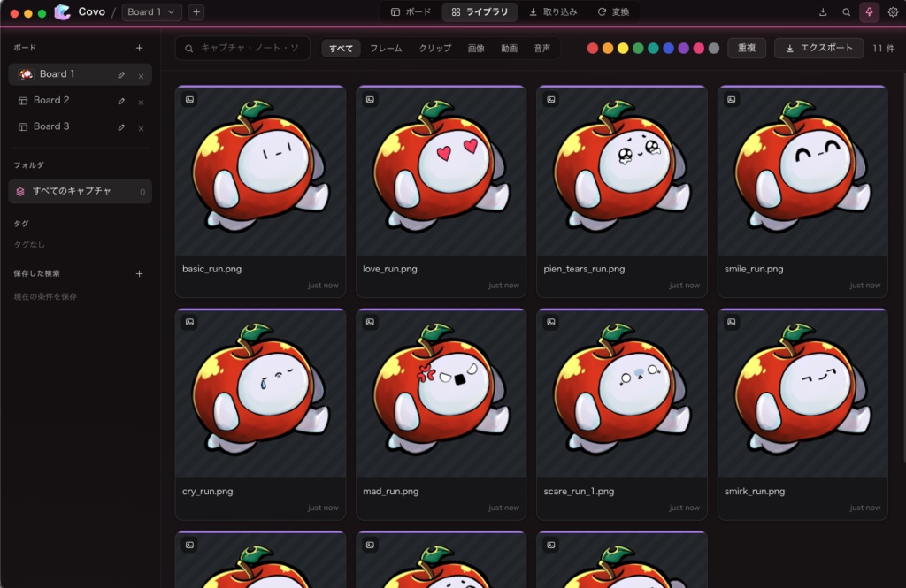Select Board 3 in sidebar
The image size is (906, 588).
(80, 126)
